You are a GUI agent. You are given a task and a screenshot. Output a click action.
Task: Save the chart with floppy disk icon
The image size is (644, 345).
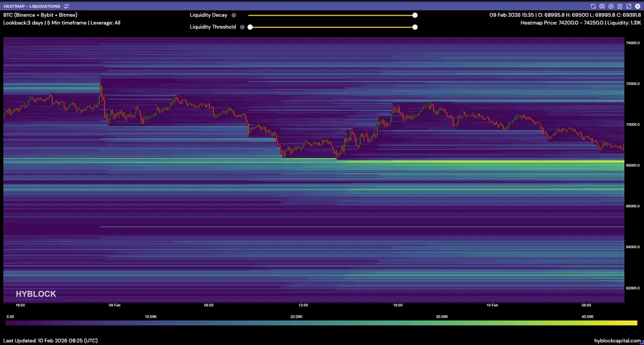(x=619, y=5)
